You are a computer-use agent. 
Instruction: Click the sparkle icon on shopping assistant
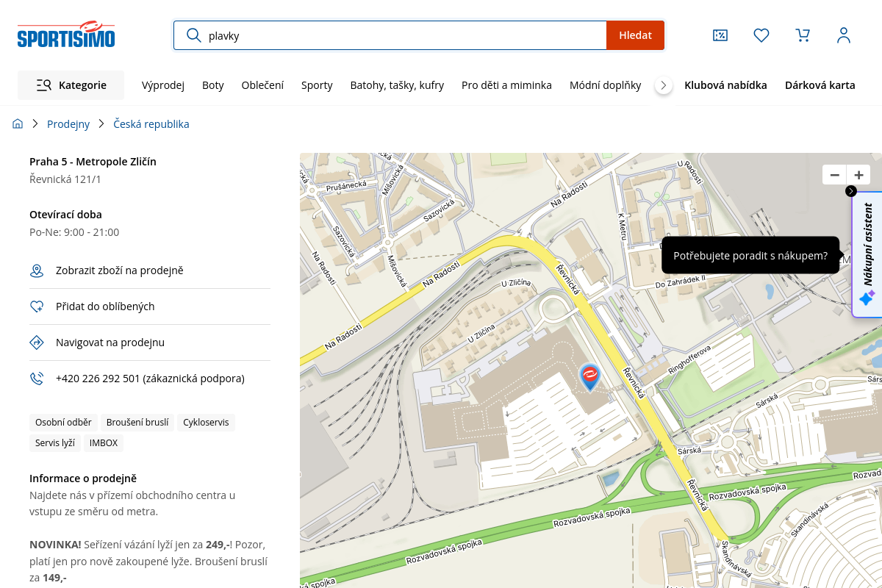867,298
